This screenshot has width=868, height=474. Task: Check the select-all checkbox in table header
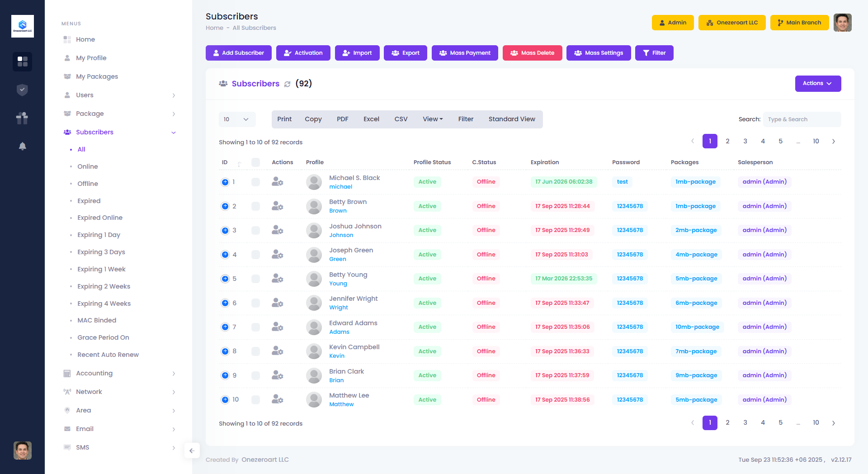coord(255,162)
